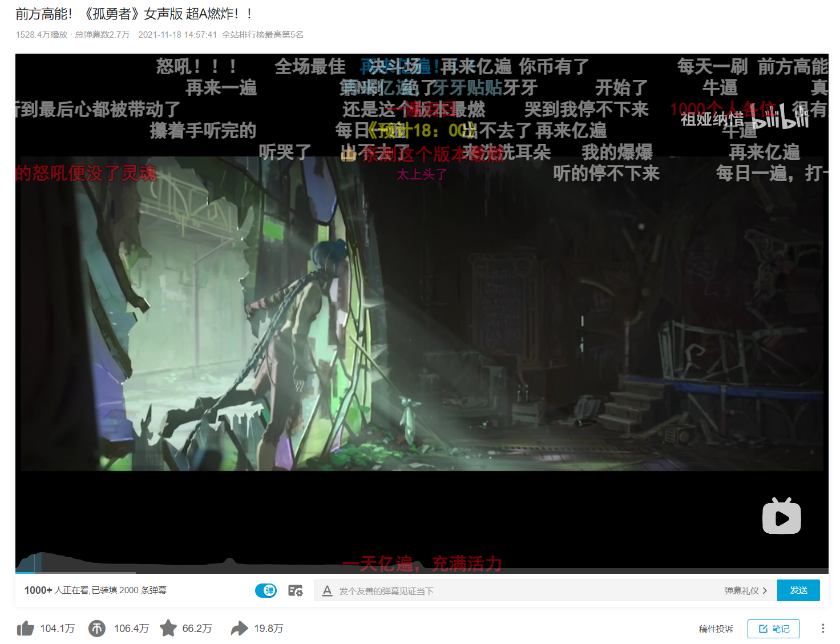Share the video using the arrow icon
840x644 pixels.
click(x=240, y=629)
